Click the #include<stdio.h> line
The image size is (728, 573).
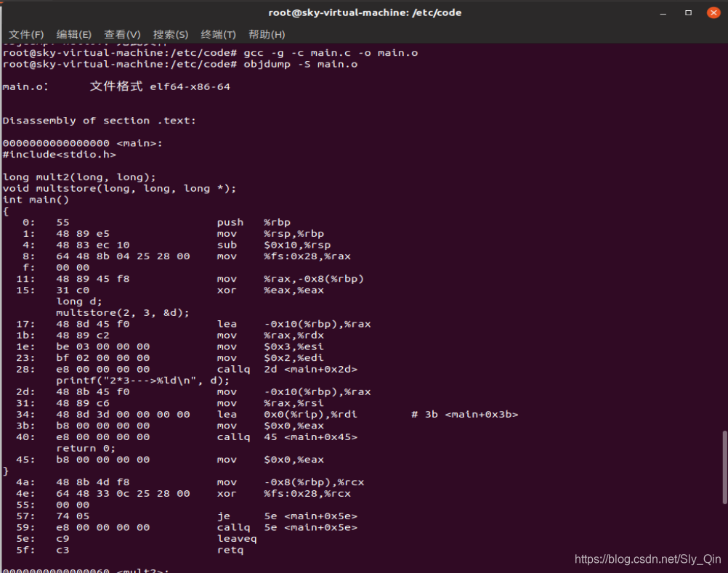pos(60,155)
